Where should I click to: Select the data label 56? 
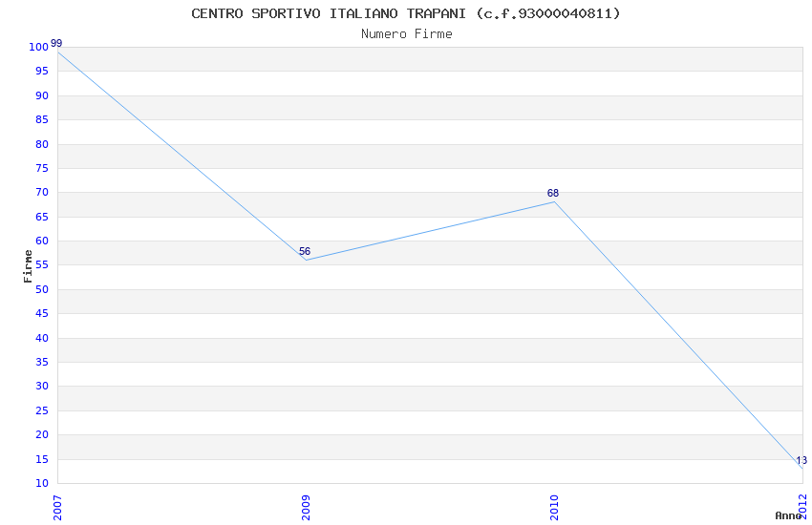305,251
